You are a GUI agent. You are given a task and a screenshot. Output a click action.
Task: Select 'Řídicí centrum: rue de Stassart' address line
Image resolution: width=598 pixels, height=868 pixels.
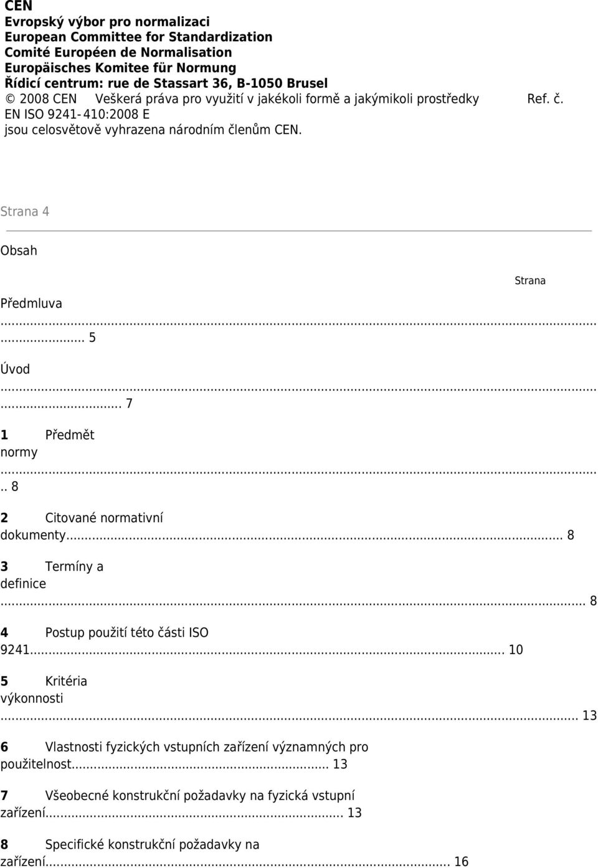(166, 83)
